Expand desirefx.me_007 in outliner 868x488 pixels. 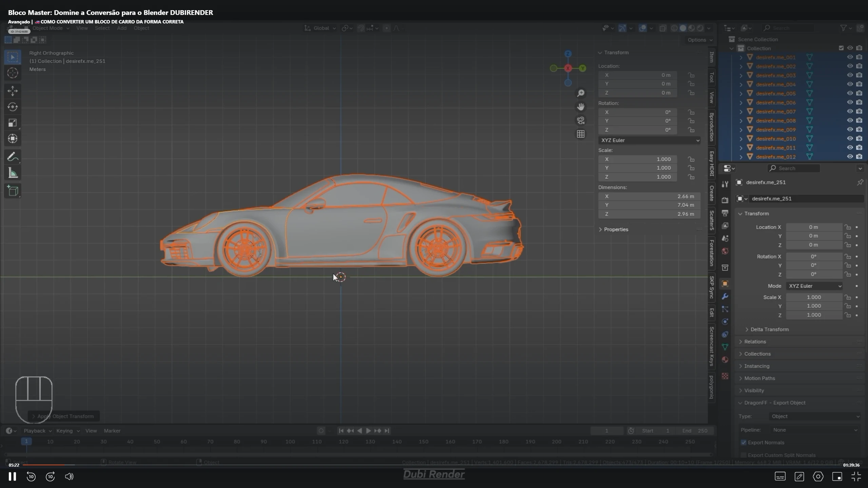point(741,112)
